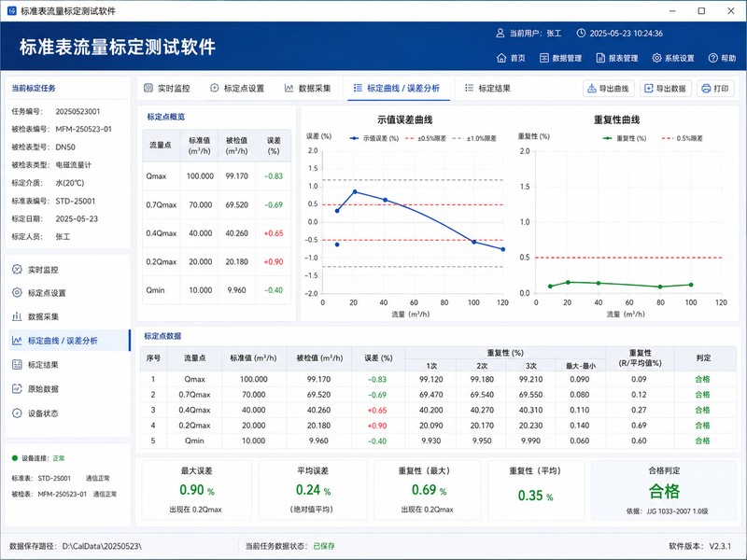Open 实时监控 in the left sidebar
The width and height of the screenshot is (747, 560).
[68, 270]
